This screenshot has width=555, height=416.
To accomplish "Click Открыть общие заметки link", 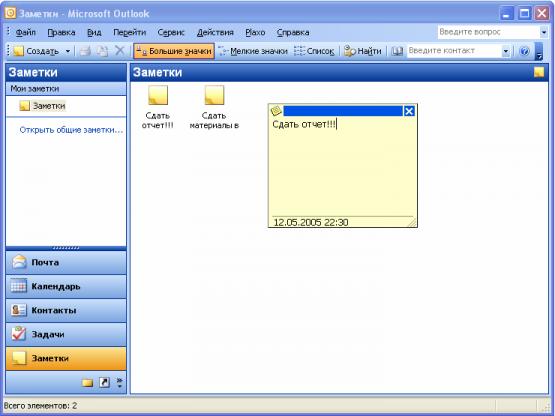I will 71,130.
